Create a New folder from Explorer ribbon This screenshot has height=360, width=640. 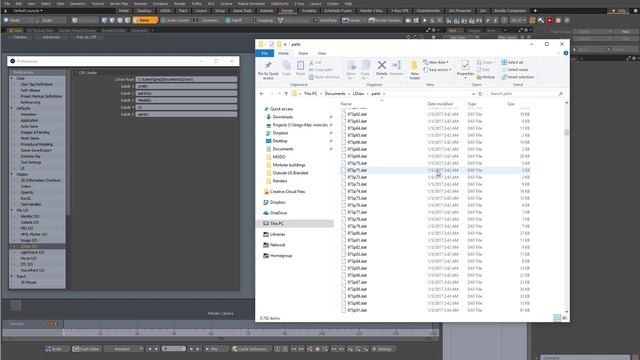click(x=414, y=70)
